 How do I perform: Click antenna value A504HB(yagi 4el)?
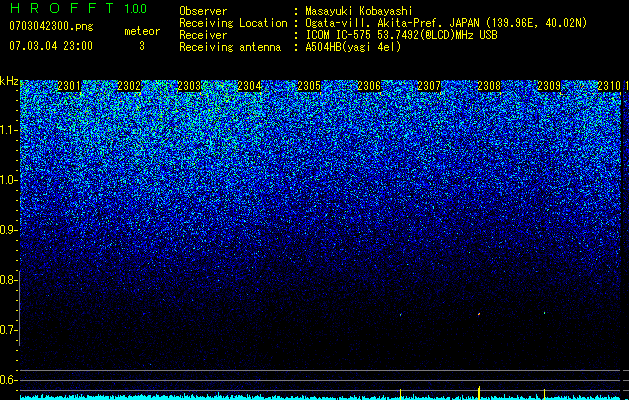click(x=353, y=47)
